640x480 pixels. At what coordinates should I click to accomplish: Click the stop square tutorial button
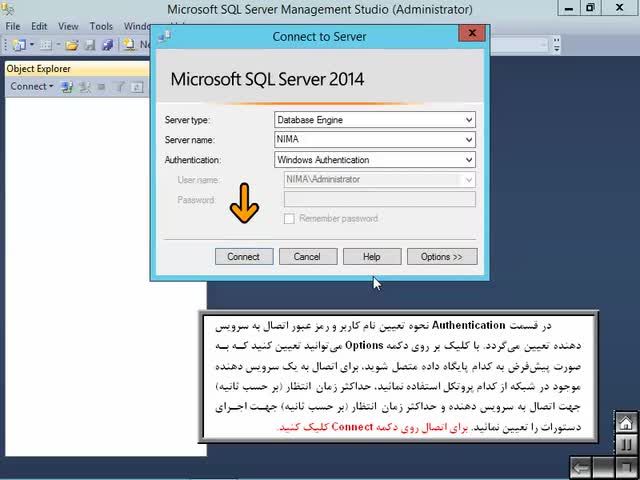[625, 467]
